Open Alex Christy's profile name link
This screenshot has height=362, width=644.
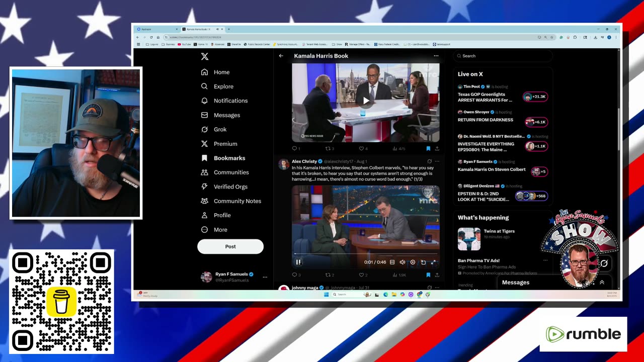304,161
